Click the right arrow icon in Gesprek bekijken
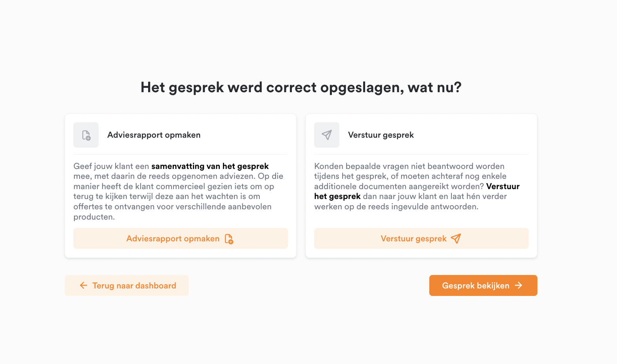617x364 pixels. (x=518, y=285)
